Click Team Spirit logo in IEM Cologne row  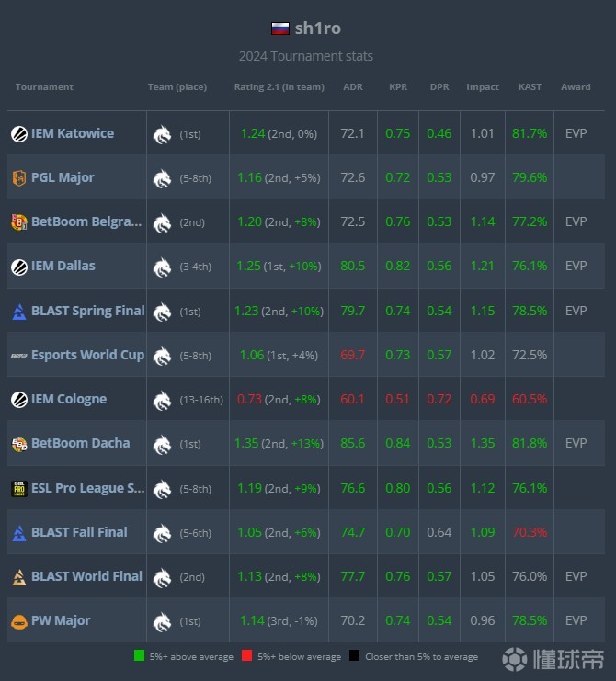click(162, 400)
